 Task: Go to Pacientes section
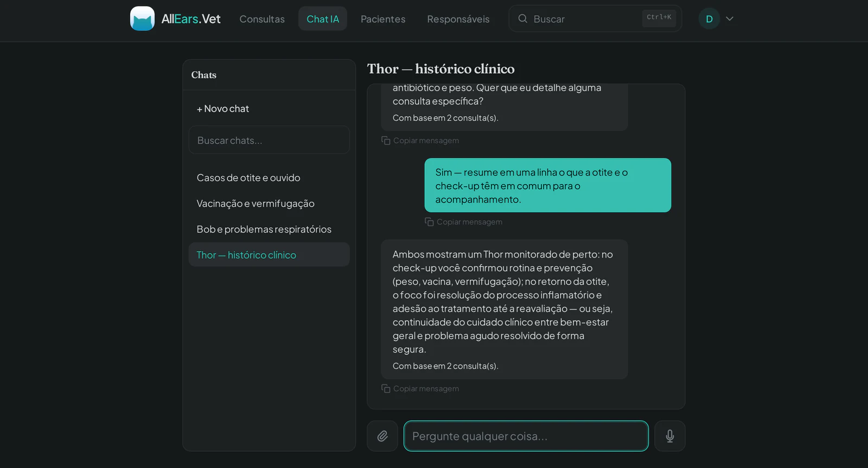click(x=383, y=19)
